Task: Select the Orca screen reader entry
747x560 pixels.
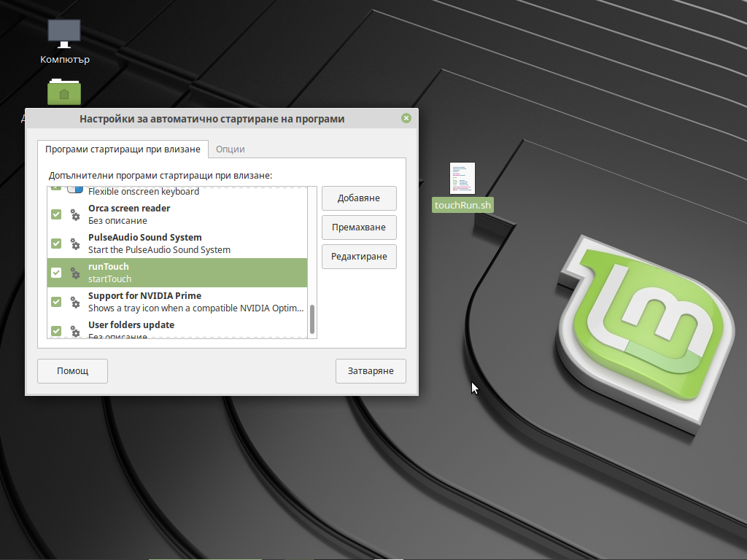Action: 177,214
